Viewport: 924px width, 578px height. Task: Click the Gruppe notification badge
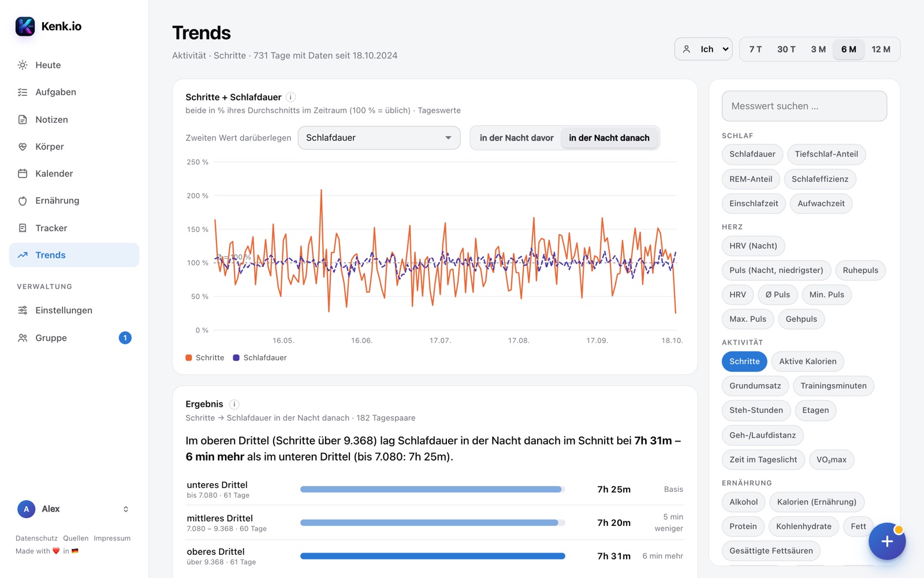(125, 338)
